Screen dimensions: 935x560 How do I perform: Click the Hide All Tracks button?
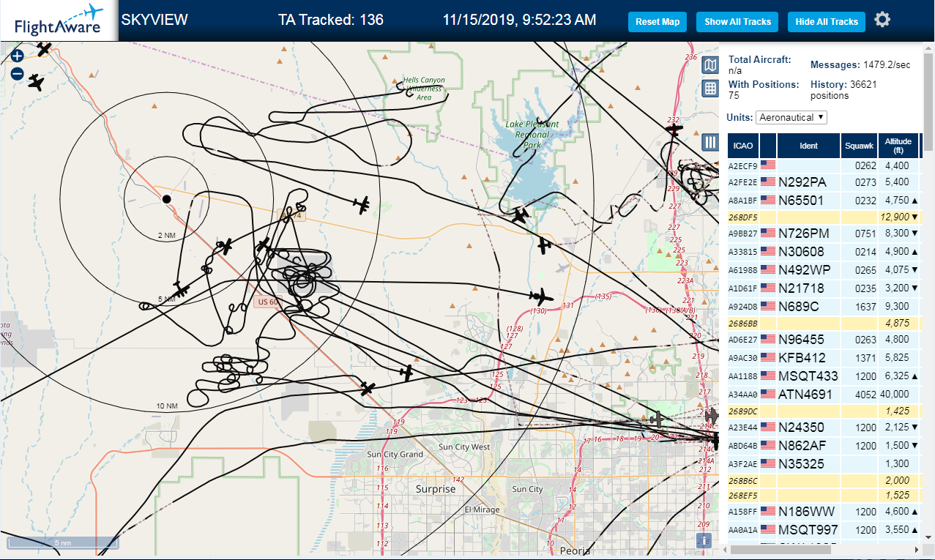point(827,22)
